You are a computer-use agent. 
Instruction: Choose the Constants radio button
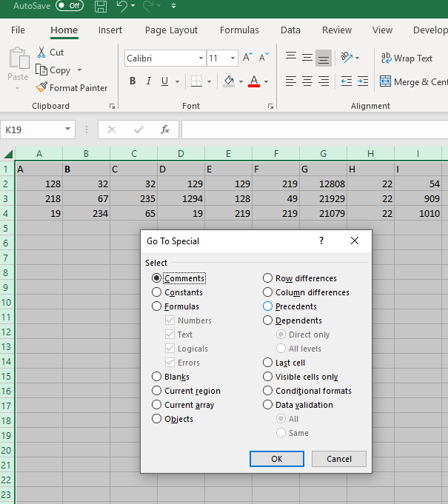pos(156,292)
